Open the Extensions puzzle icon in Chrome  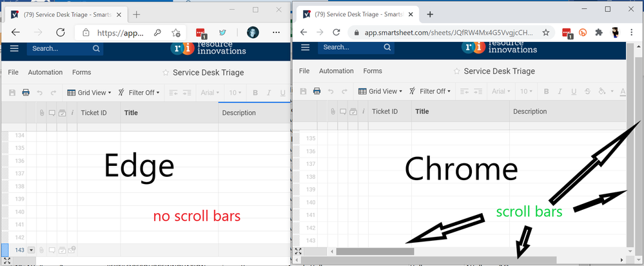[x=599, y=32]
